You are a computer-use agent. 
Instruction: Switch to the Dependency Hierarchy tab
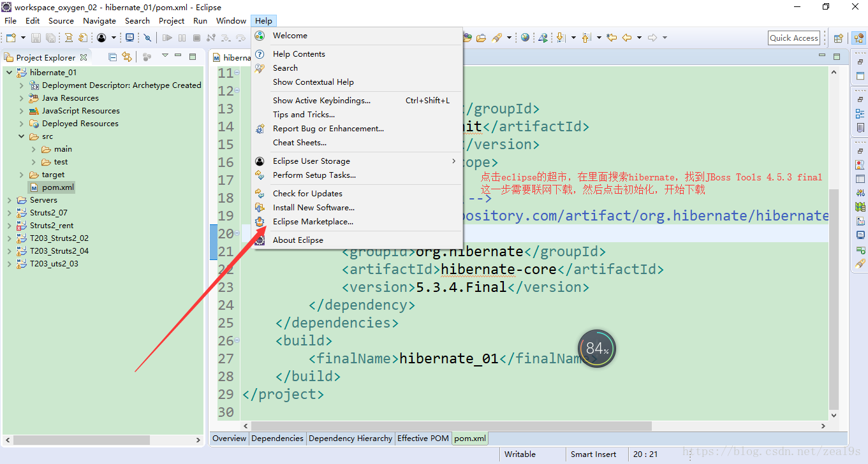pos(351,439)
